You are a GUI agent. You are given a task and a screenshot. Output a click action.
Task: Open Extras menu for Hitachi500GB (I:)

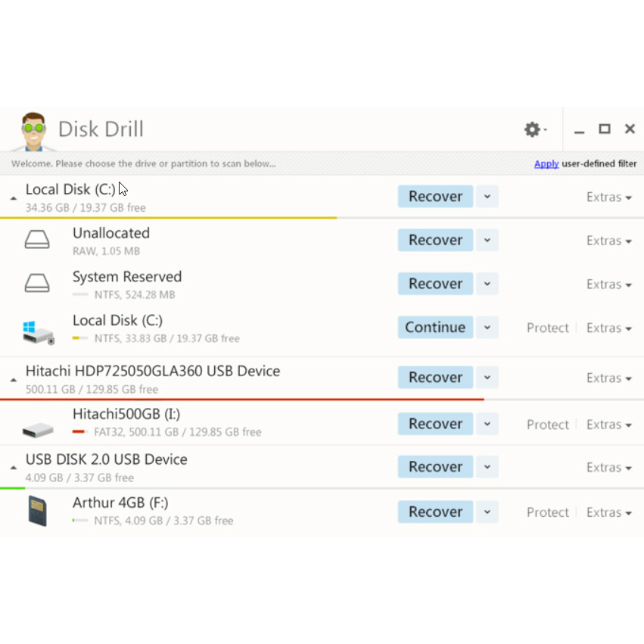click(608, 425)
